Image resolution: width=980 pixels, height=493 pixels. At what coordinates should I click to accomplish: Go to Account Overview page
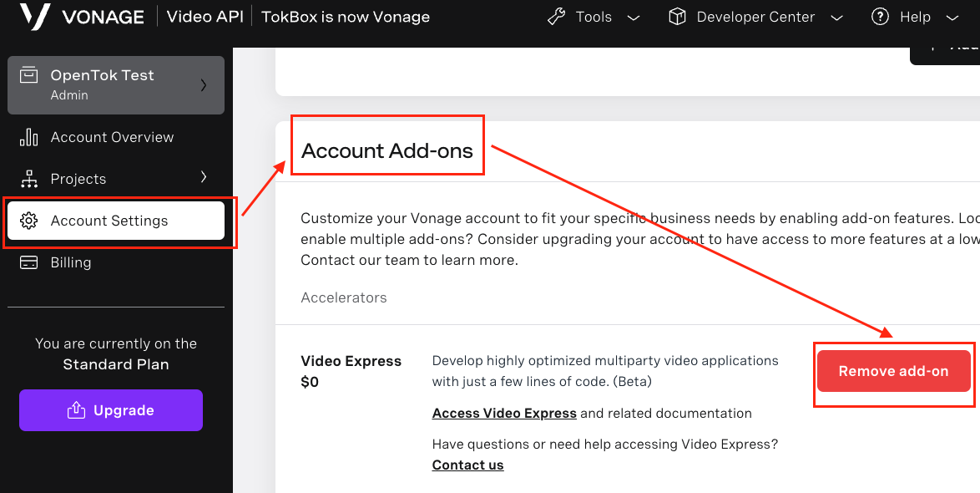[x=112, y=137]
